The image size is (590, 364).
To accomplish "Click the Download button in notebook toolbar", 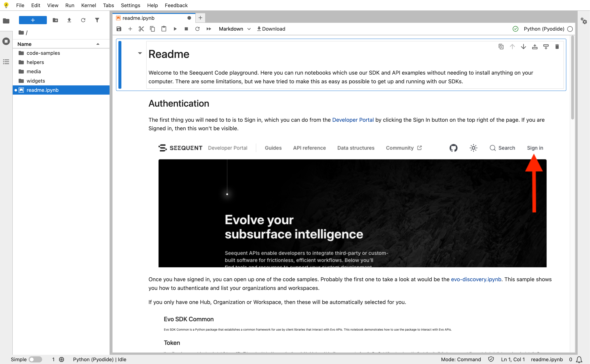I will tap(271, 29).
